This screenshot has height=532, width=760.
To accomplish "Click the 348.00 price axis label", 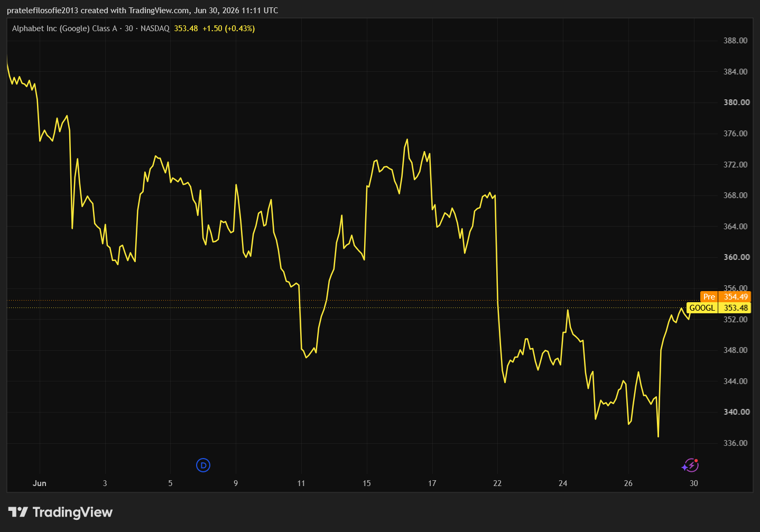I will pos(736,350).
